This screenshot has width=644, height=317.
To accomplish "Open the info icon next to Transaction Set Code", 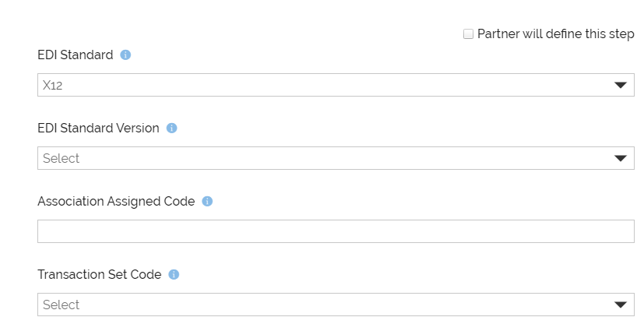I will [174, 275].
